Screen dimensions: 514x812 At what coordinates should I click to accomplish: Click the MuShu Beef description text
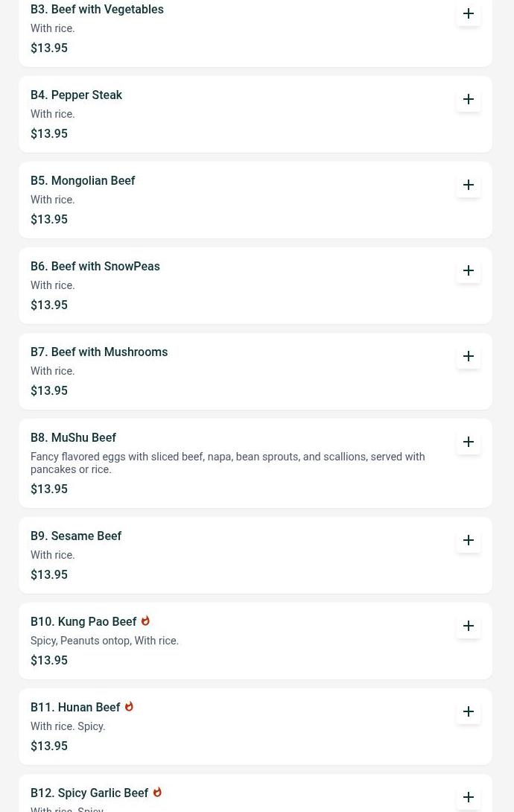[x=227, y=463]
